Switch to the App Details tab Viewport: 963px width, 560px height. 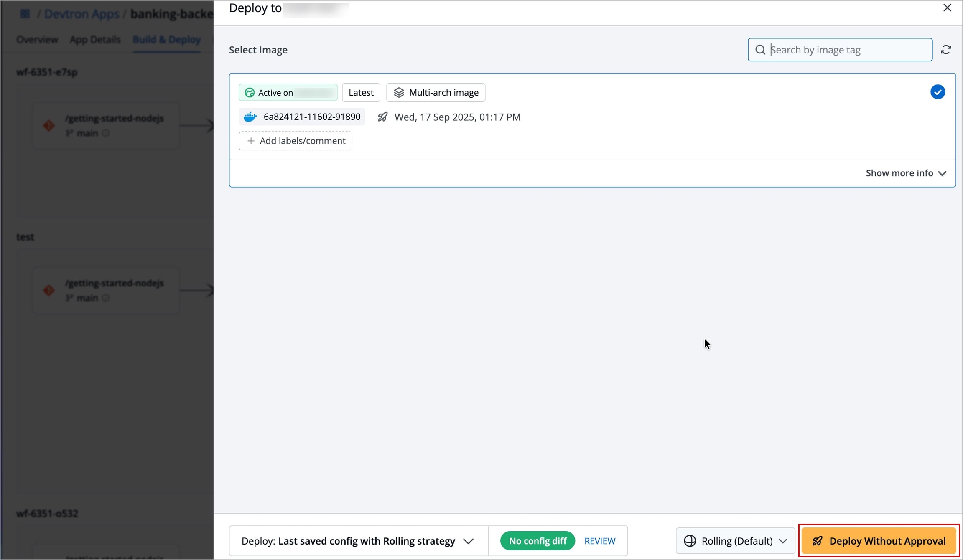pos(95,40)
